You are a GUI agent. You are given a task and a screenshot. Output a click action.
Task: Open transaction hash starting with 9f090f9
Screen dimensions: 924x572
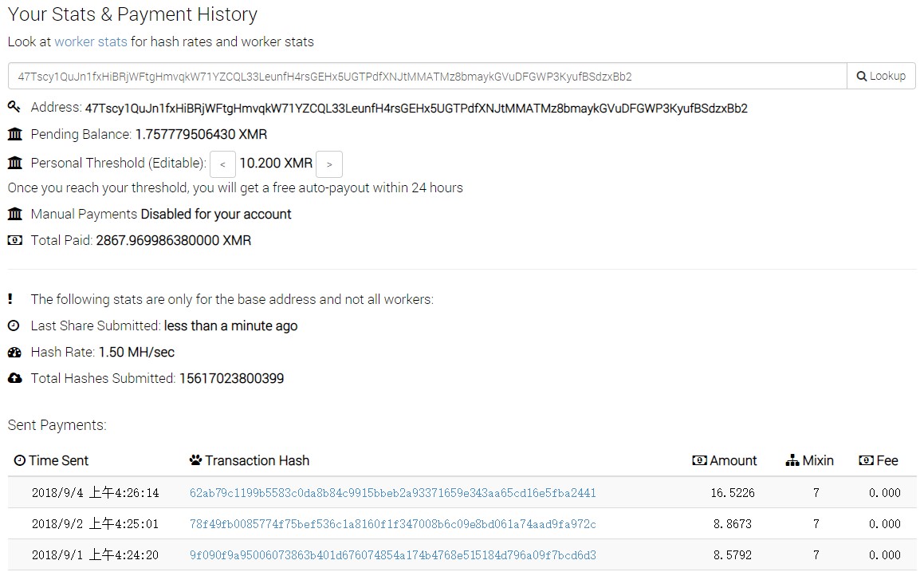click(392, 555)
